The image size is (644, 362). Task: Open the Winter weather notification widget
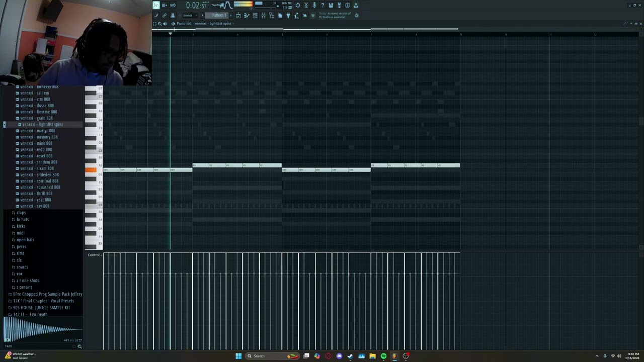tap(20, 355)
